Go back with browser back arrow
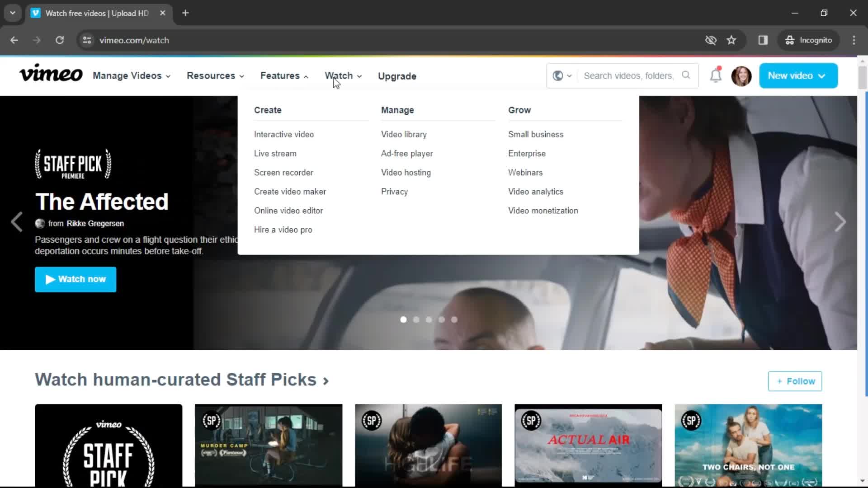 point(14,40)
